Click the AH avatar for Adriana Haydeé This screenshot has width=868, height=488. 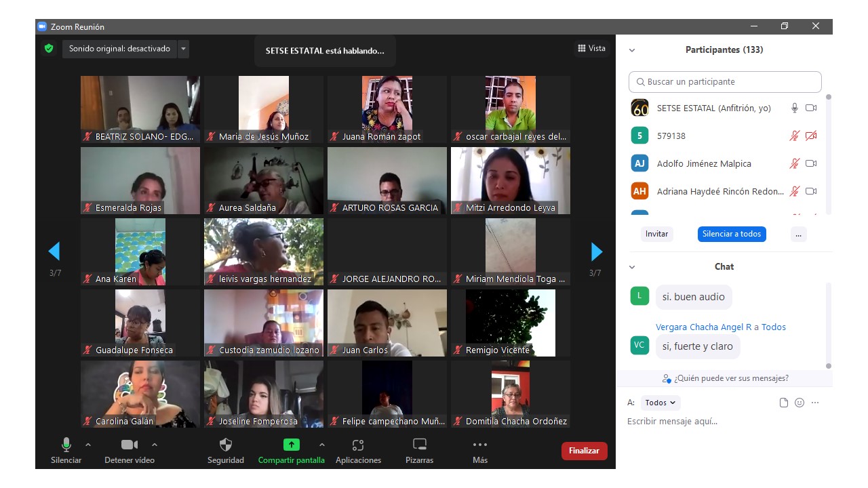[639, 191]
